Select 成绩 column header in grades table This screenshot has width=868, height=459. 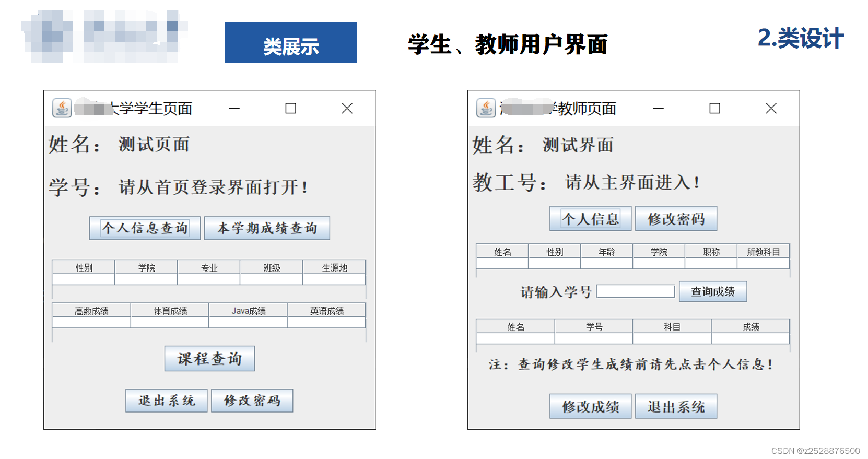pyautogui.click(x=750, y=327)
